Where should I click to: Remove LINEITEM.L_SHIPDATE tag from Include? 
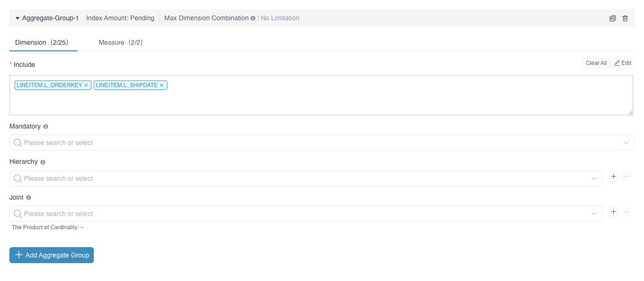[x=161, y=85]
